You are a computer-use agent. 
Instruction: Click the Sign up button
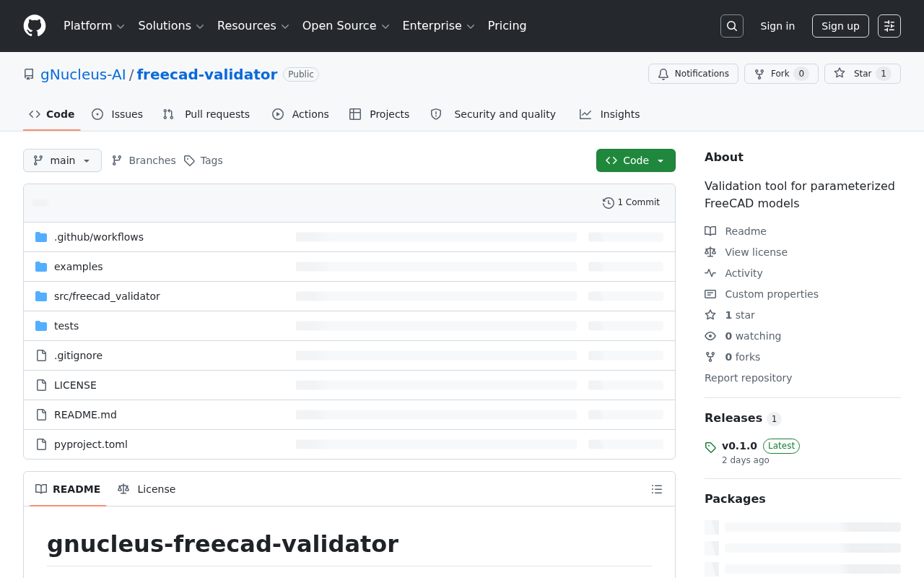[840, 26]
